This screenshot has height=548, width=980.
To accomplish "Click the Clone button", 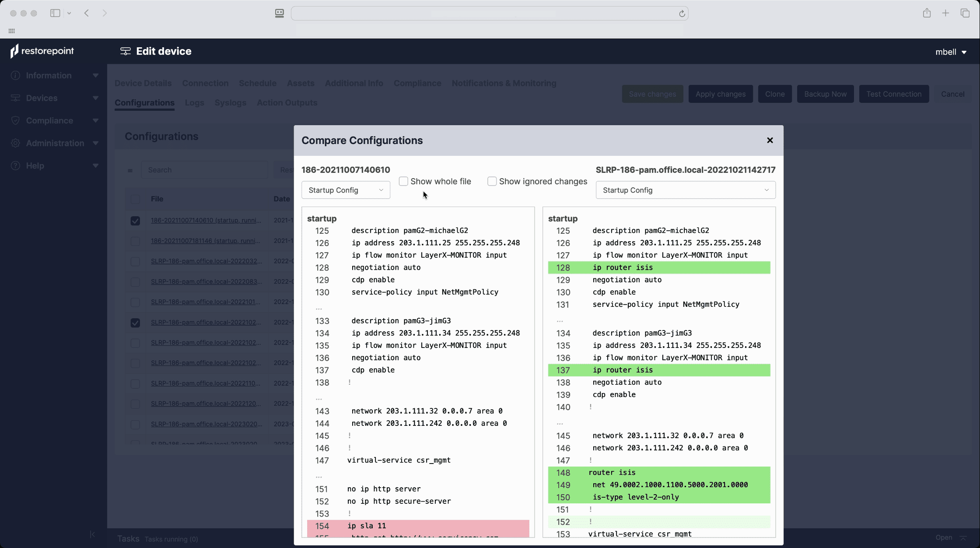I will pyautogui.click(x=775, y=94).
